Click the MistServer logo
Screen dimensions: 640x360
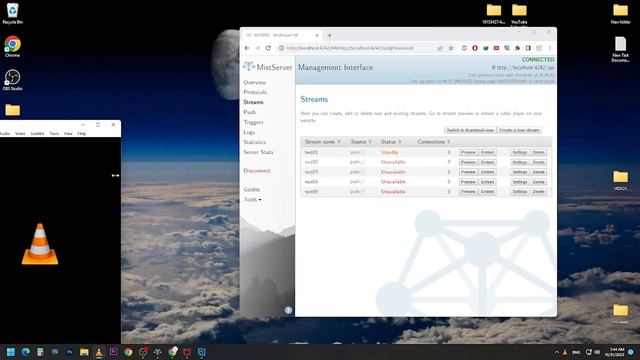click(268, 67)
